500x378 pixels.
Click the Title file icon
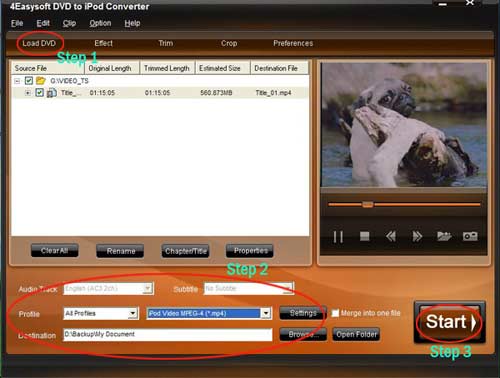[51, 92]
